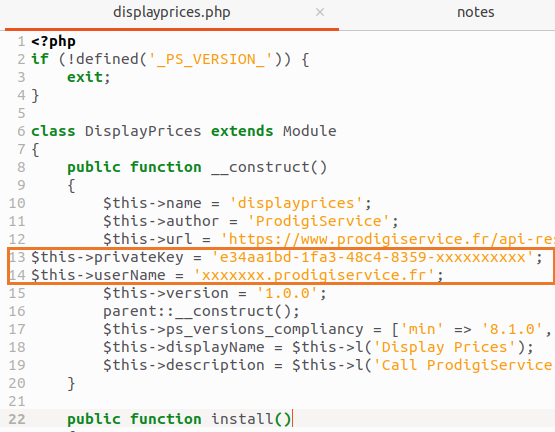This screenshot has width=555, height=432.
Task: Place cursor at end of install() line
Action: [292, 419]
